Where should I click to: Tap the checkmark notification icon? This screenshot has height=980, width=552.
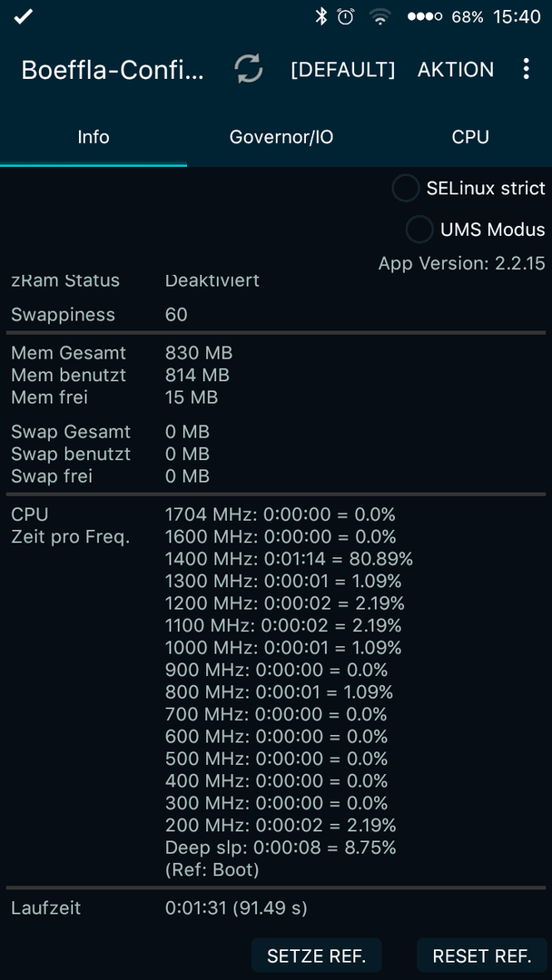coord(23,17)
